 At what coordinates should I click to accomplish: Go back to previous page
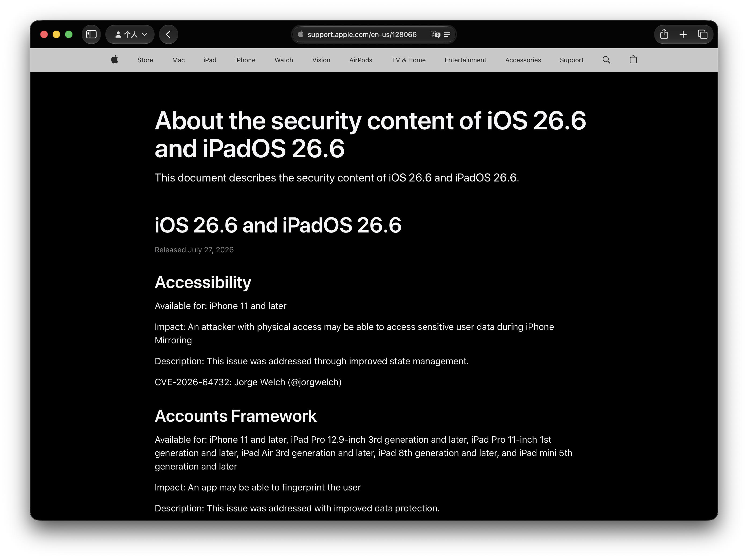168,34
